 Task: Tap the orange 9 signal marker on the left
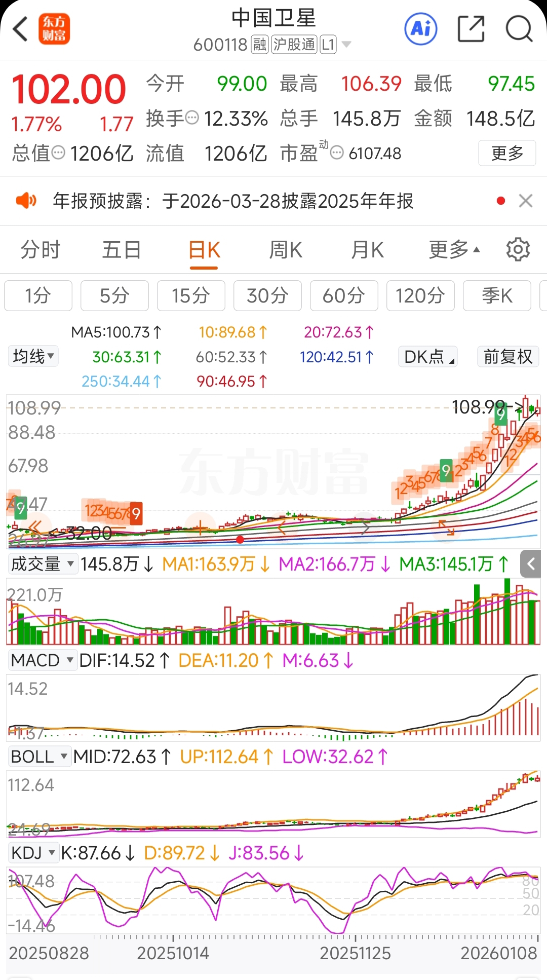click(135, 513)
